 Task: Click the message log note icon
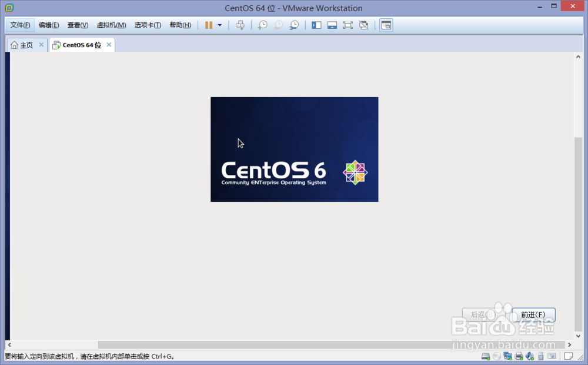click(x=569, y=356)
